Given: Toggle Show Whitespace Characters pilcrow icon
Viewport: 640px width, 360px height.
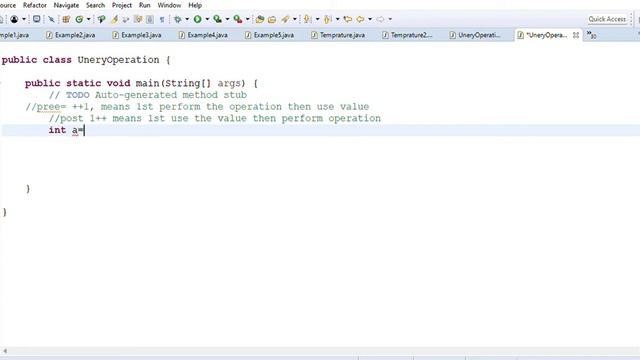Looking at the screenshot, I should 162,19.
